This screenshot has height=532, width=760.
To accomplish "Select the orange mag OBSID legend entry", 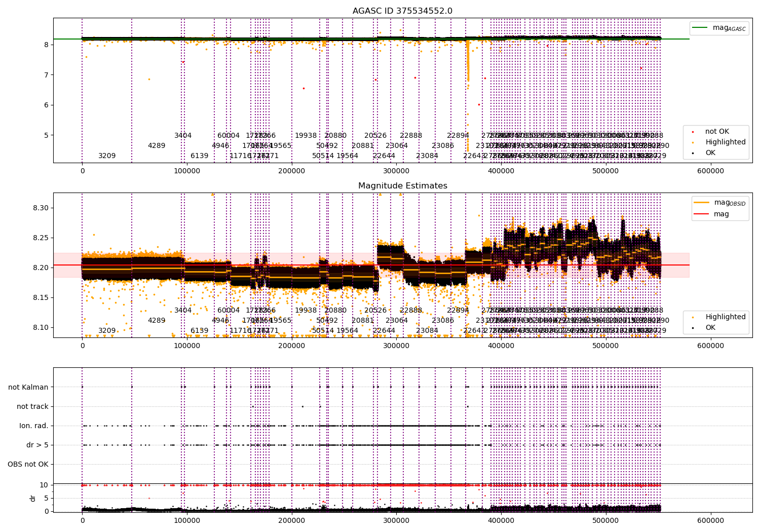I will point(720,203).
